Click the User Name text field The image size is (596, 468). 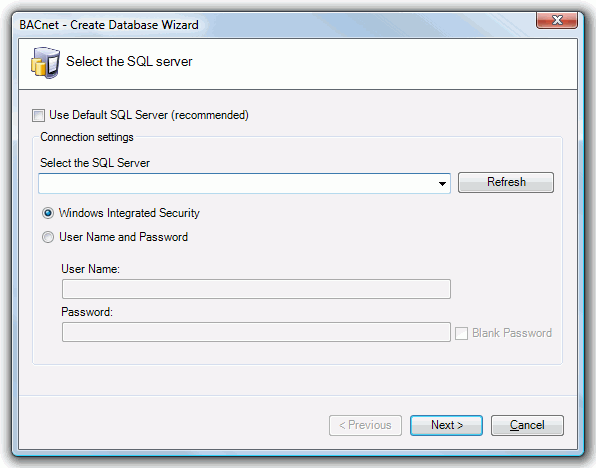[256, 289]
